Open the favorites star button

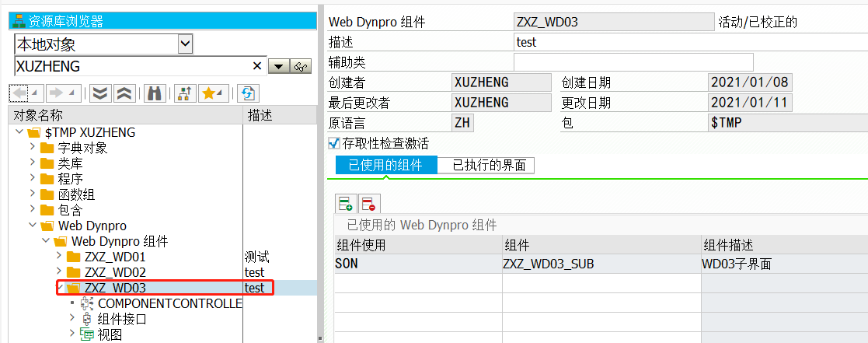[213, 93]
